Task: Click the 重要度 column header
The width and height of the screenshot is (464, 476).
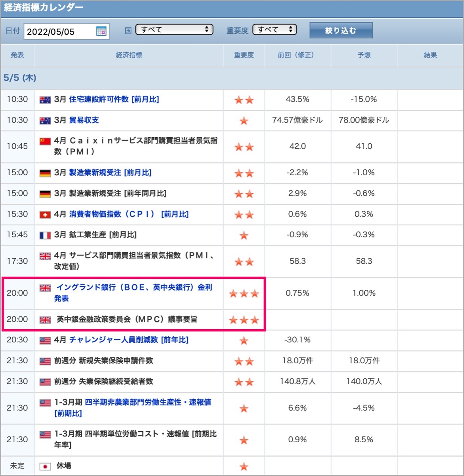Action: (x=244, y=55)
